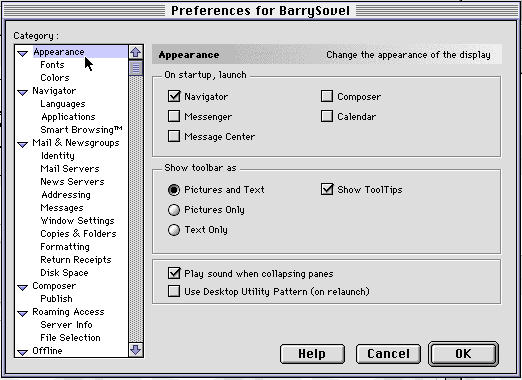The height and width of the screenshot is (380, 522).
Task: Open the Smart Browsing category
Action: pos(81,130)
